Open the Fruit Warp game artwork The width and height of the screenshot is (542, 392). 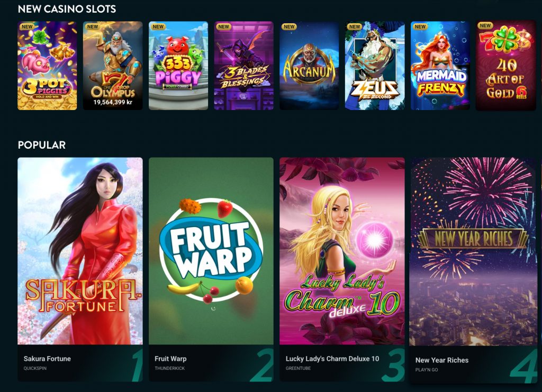tap(211, 251)
